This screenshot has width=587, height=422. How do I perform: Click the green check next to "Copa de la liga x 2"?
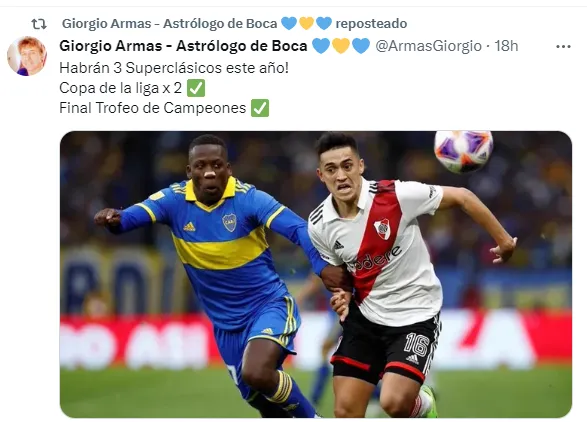coord(196,88)
